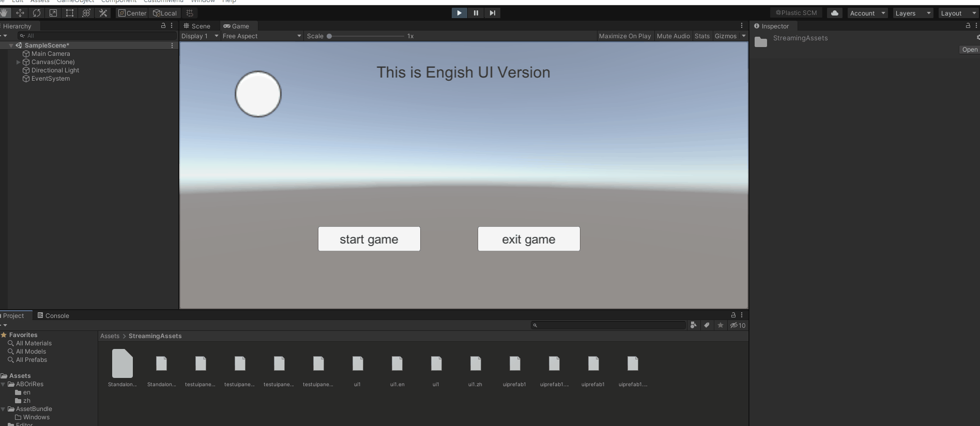Click the StreamingAssets folder icon in Inspector

[x=761, y=42]
